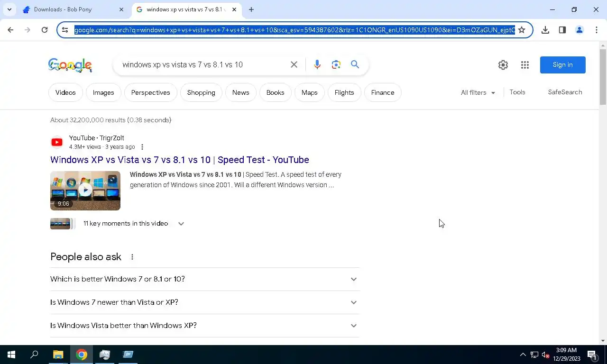Search by image with Lens icon
The width and height of the screenshot is (607, 364).
tap(336, 64)
